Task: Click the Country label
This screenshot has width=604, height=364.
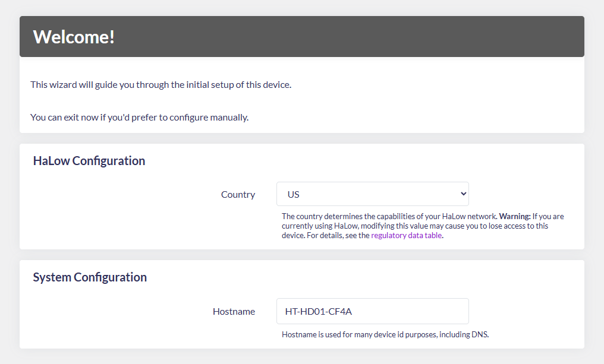Action: coord(238,194)
